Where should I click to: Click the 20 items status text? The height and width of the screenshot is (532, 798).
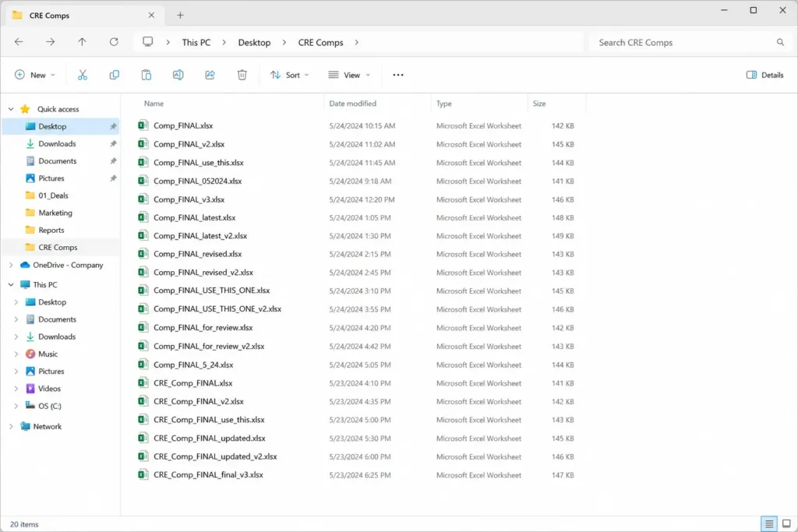click(x=24, y=524)
